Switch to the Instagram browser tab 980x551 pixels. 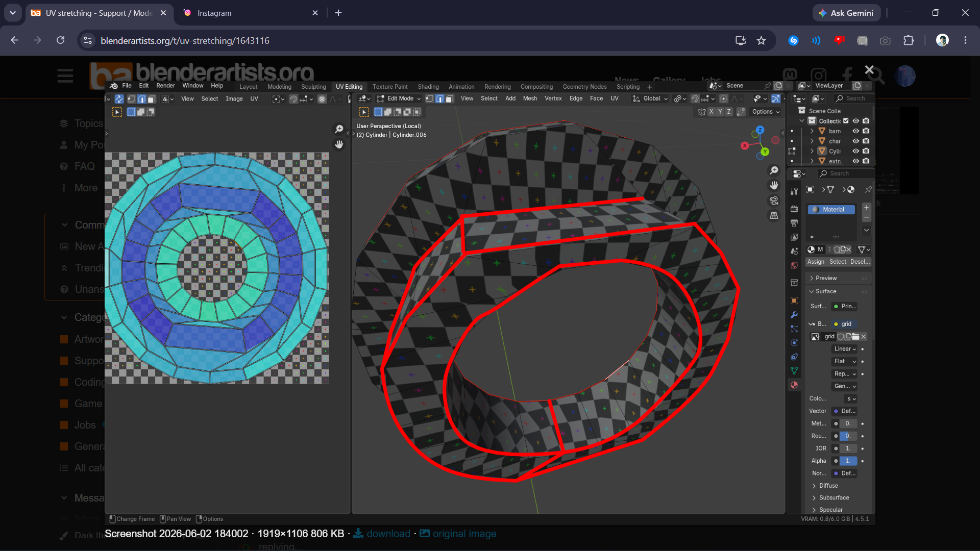(x=250, y=13)
